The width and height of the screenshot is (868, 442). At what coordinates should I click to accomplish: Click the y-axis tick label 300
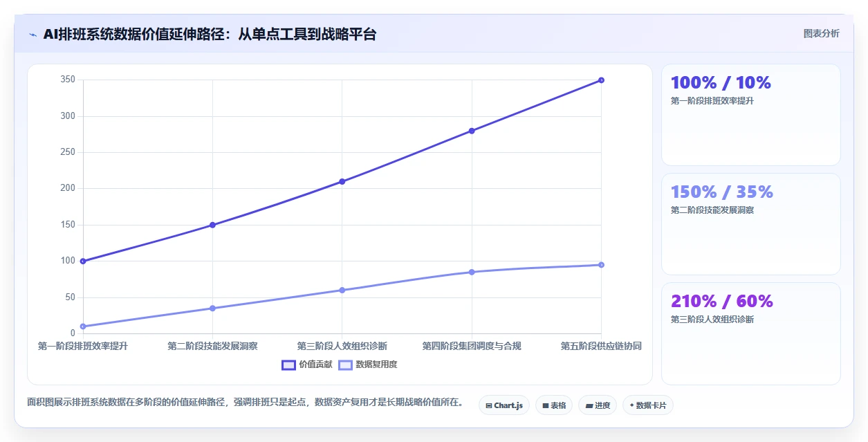point(68,116)
